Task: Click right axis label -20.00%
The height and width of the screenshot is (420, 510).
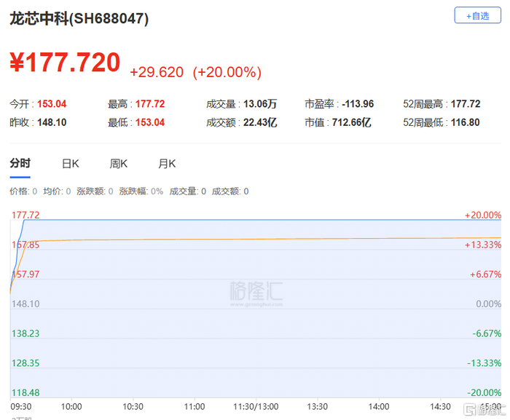Action: click(484, 392)
